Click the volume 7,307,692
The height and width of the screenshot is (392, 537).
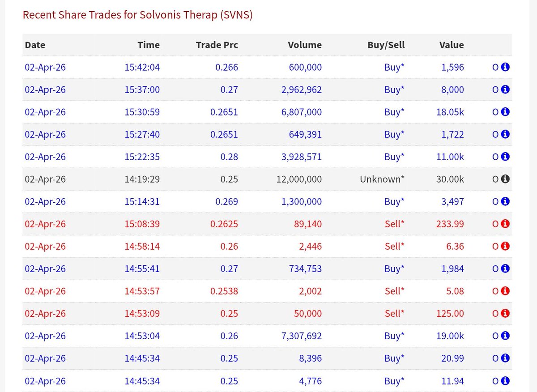pos(302,336)
